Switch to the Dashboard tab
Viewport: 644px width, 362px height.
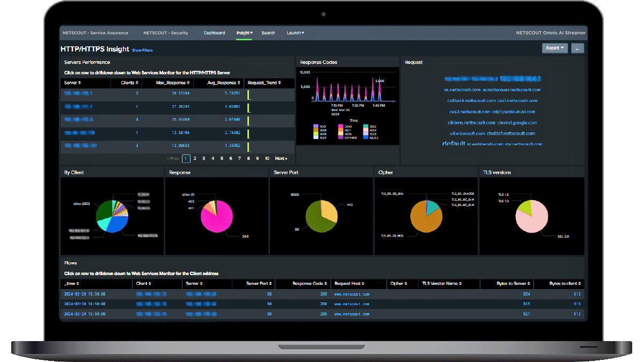pyautogui.click(x=214, y=33)
